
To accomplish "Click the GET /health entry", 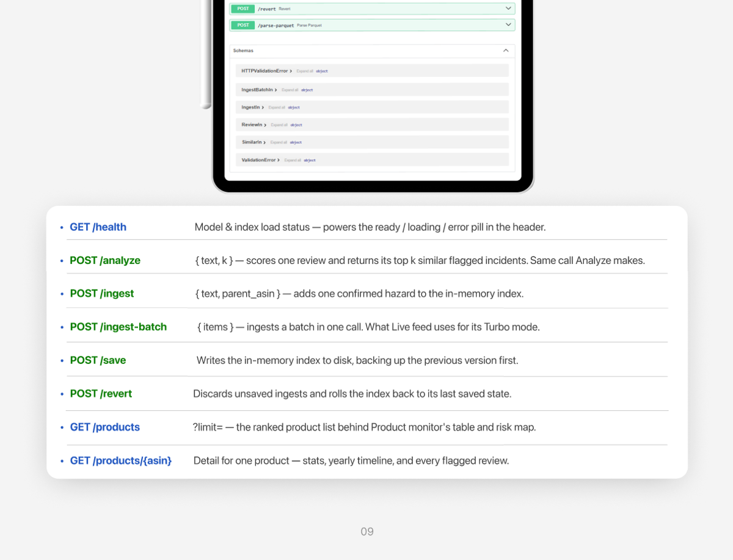I will [x=98, y=227].
